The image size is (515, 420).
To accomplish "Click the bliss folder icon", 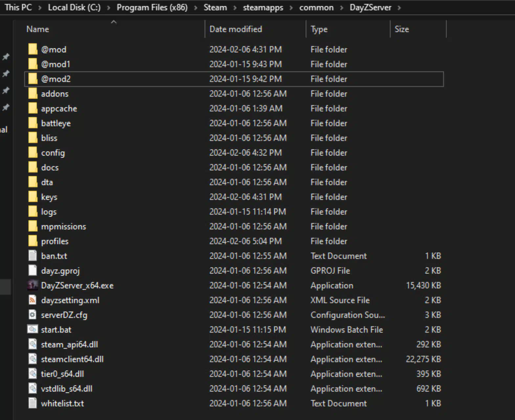I will tap(33, 138).
